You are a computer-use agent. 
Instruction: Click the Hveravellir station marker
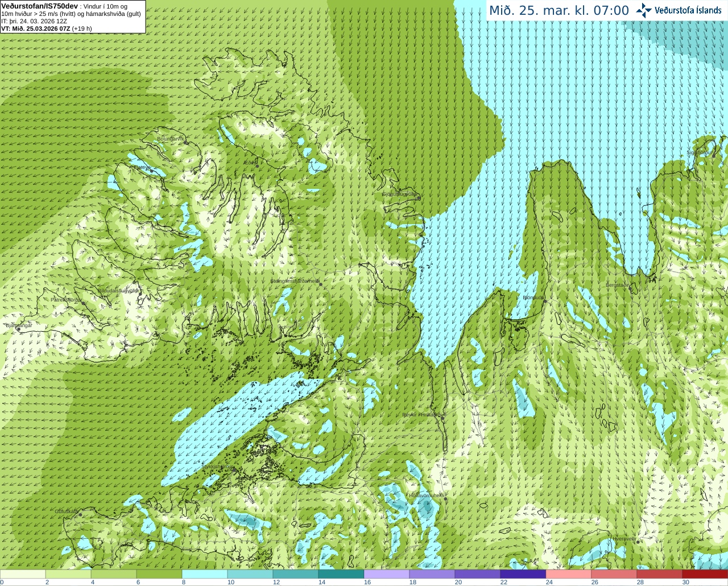click(638, 542)
